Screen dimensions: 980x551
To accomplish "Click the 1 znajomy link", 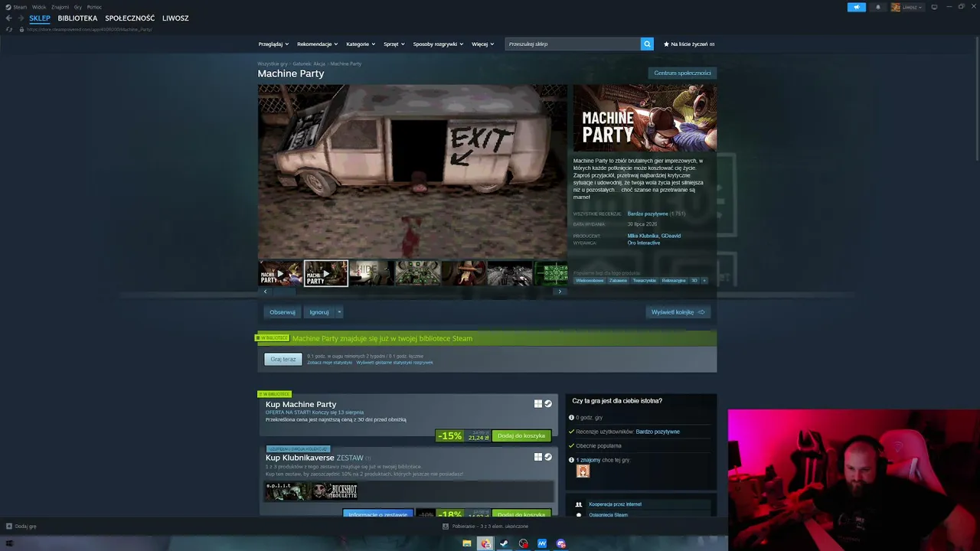I will point(588,460).
